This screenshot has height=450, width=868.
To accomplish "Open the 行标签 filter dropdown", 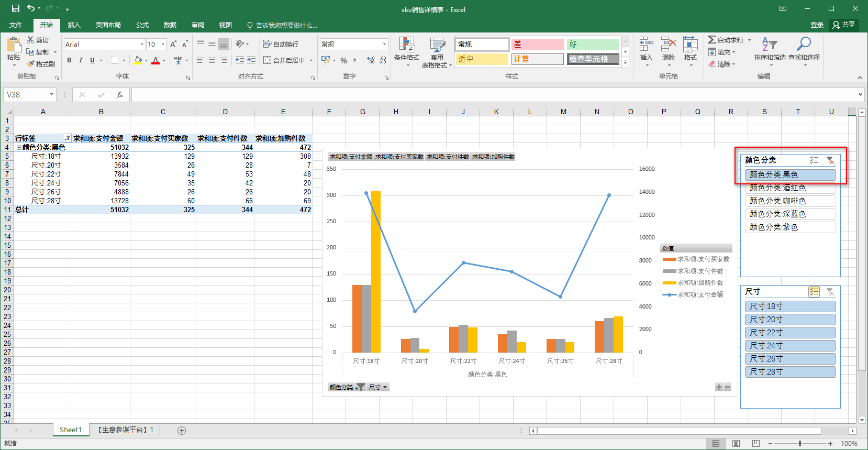I will pos(67,138).
